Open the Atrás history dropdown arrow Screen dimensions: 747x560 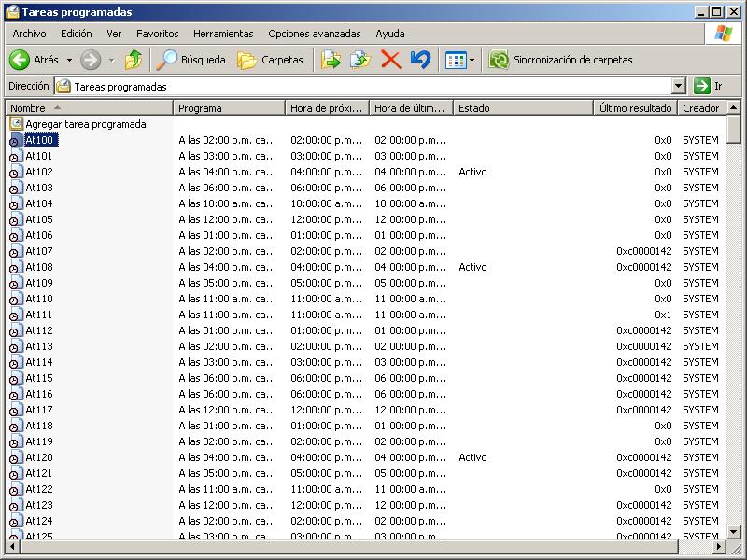69,60
